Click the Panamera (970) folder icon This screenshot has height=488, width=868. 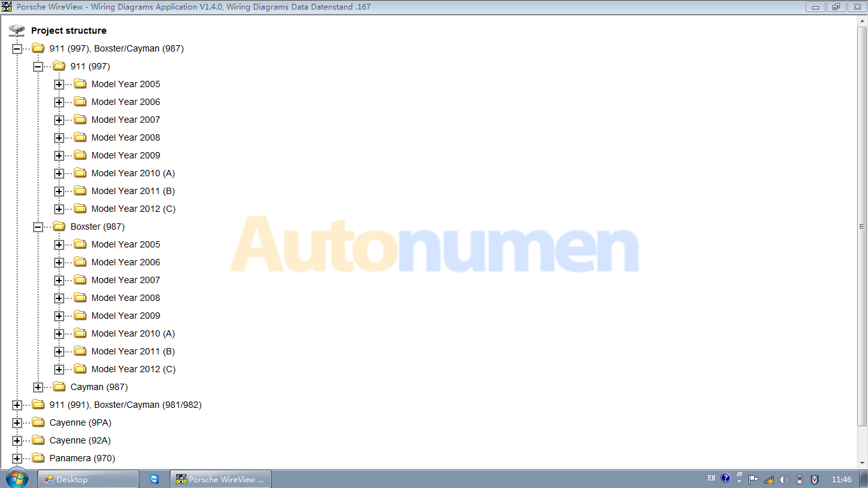coord(38,457)
